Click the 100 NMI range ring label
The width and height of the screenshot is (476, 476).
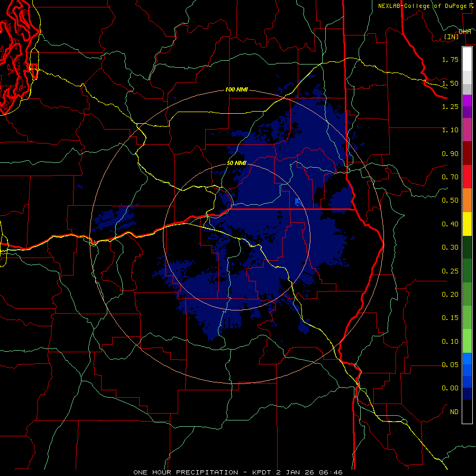pyautogui.click(x=236, y=89)
